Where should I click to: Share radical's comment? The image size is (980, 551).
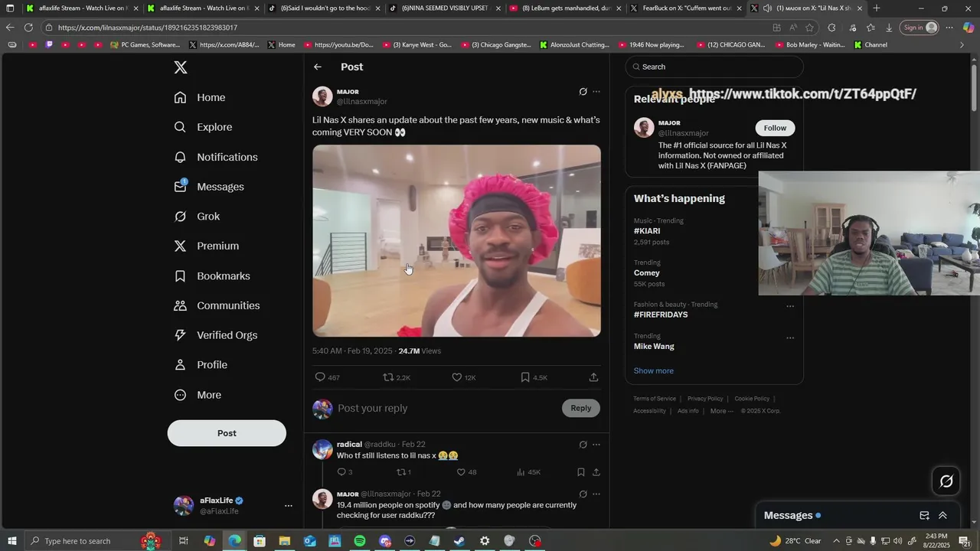click(x=596, y=472)
